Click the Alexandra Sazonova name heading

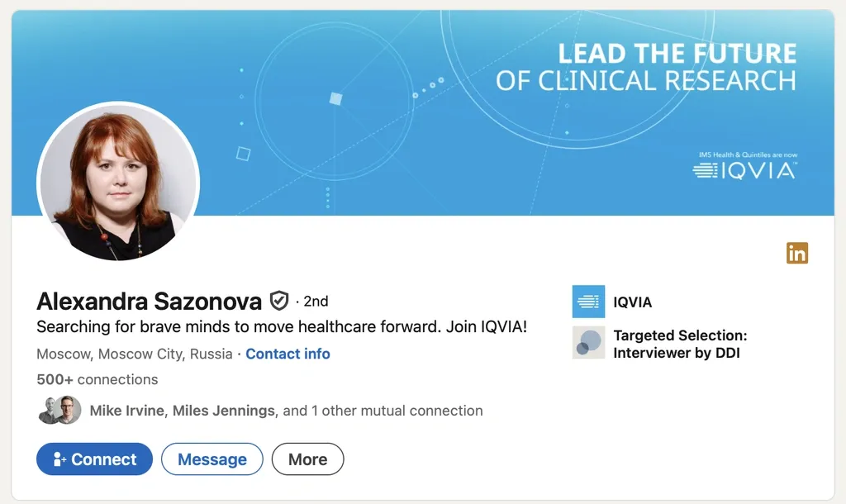coord(149,302)
